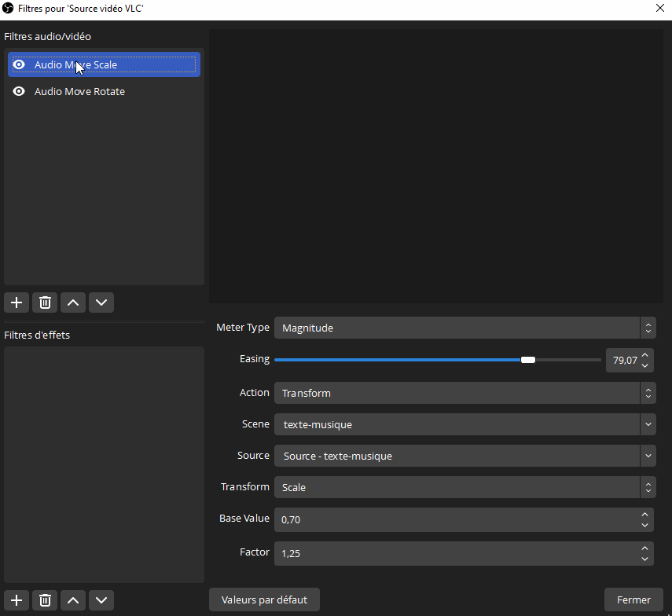The width and height of the screenshot is (672, 616).
Task: Expand the Action dropdown set to Transform
Action: 464,393
